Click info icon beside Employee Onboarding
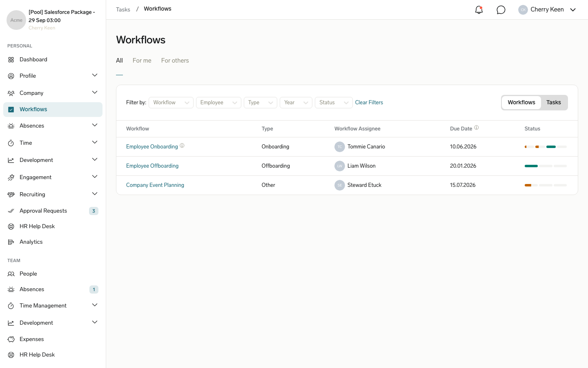This screenshot has width=588, height=368. click(182, 146)
